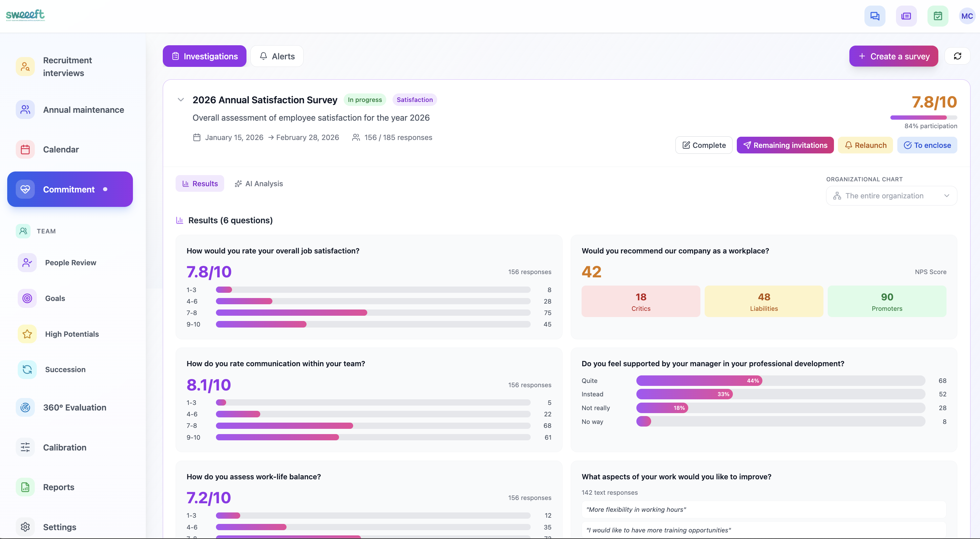Image resolution: width=980 pixels, height=539 pixels.
Task: Click the Settings gear in sidebar
Action: (x=25, y=527)
